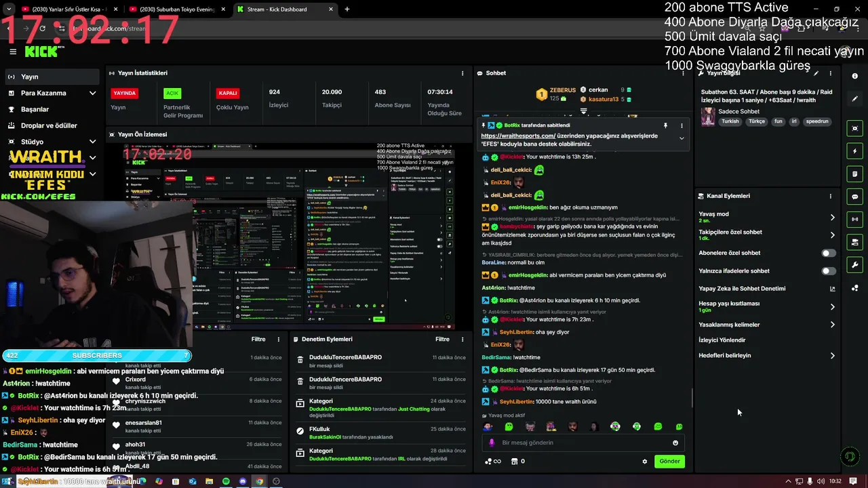Viewport: 868px width, 488px height.
Task: Expand Stüdyo sidebar section
Action: (92, 142)
